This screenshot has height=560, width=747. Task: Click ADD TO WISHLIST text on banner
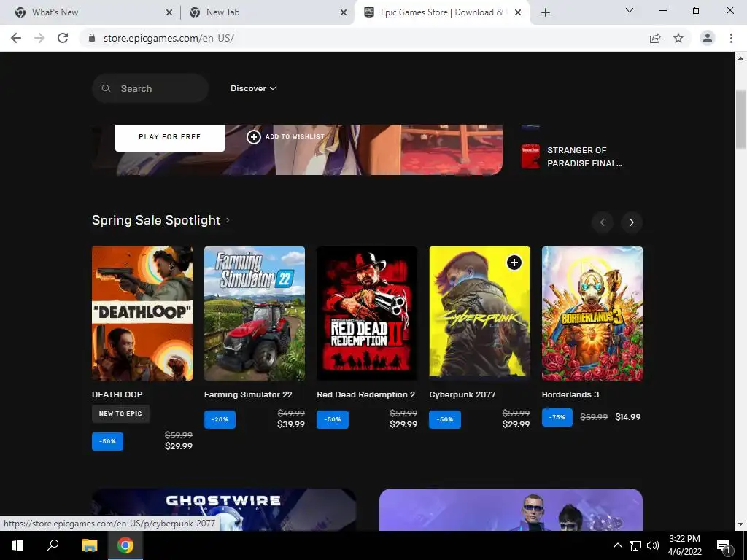[295, 136]
